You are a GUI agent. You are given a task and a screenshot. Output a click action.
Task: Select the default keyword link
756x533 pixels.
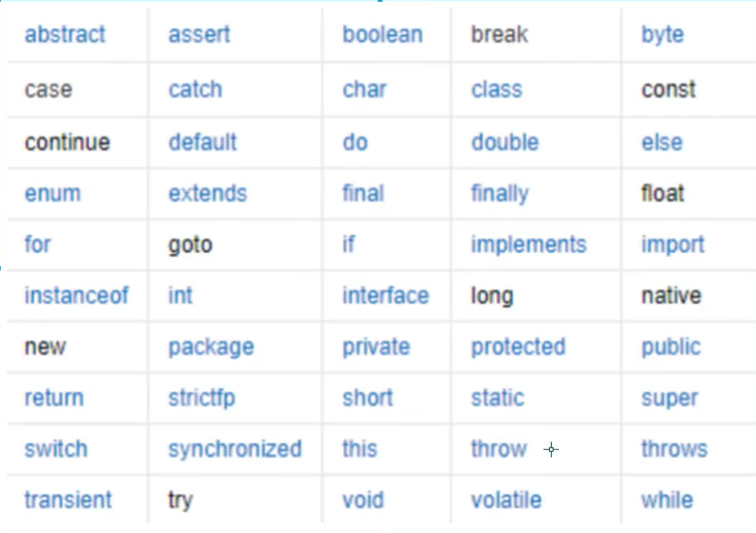[x=202, y=142]
